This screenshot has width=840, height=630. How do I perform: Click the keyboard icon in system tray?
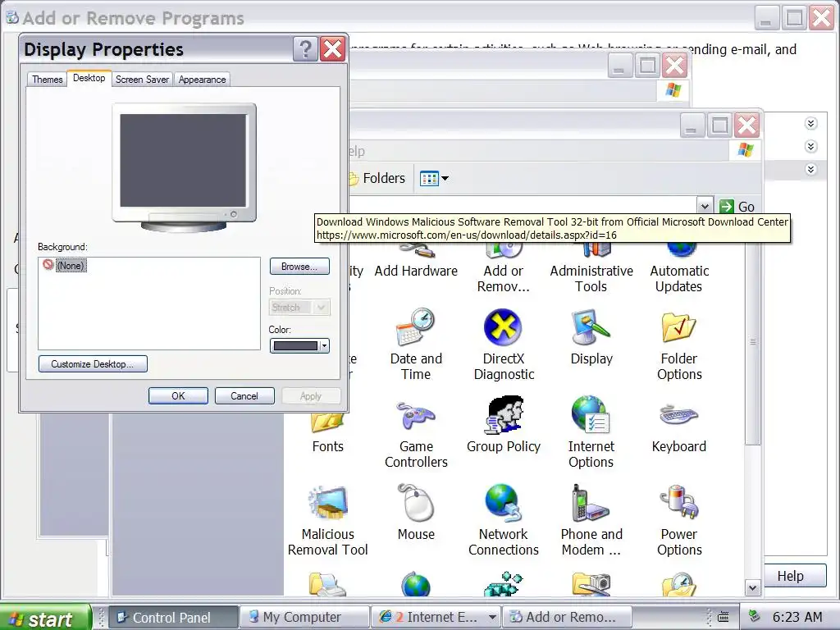pyautogui.click(x=723, y=617)
